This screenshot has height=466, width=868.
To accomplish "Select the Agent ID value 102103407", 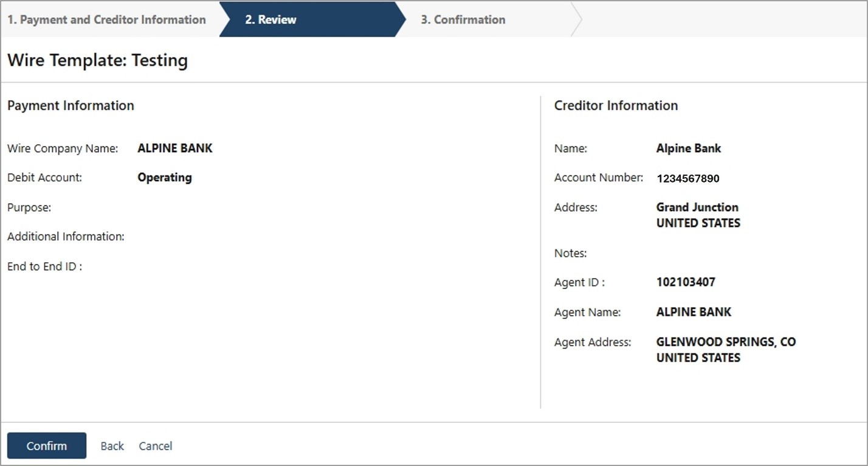I will coord(686,282).
